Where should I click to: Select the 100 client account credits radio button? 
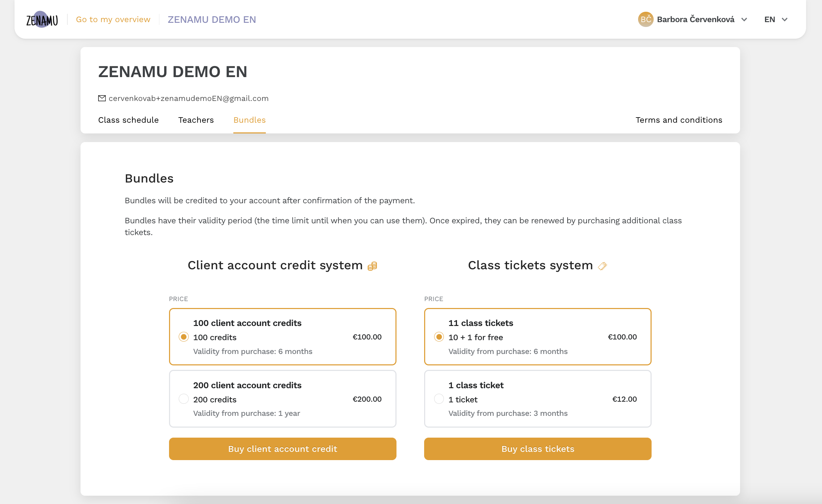pos(183,337)
